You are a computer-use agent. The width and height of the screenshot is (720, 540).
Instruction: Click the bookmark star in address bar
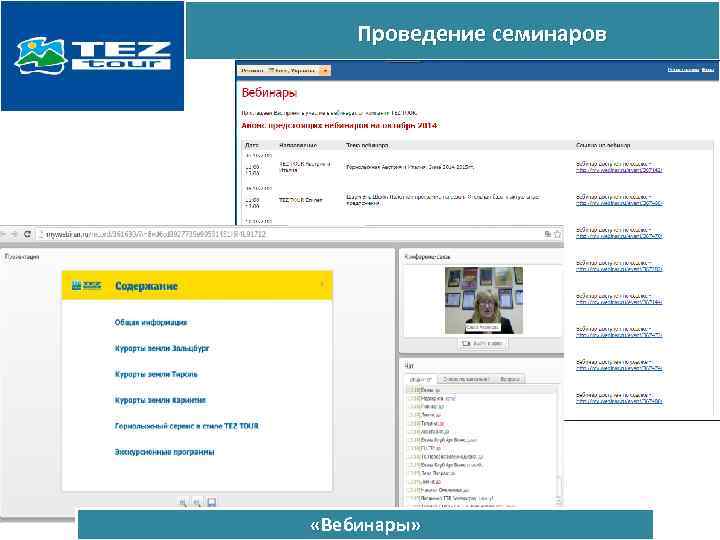coord(557,234)
